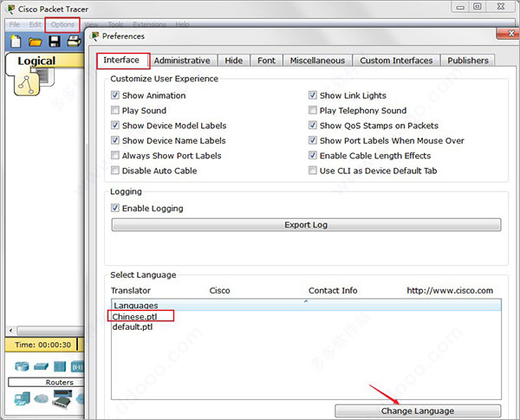Image resolution: width=520 pixels, height=420 pixels.
Task: Select the Routers device category icon
Action: (22, 366)
